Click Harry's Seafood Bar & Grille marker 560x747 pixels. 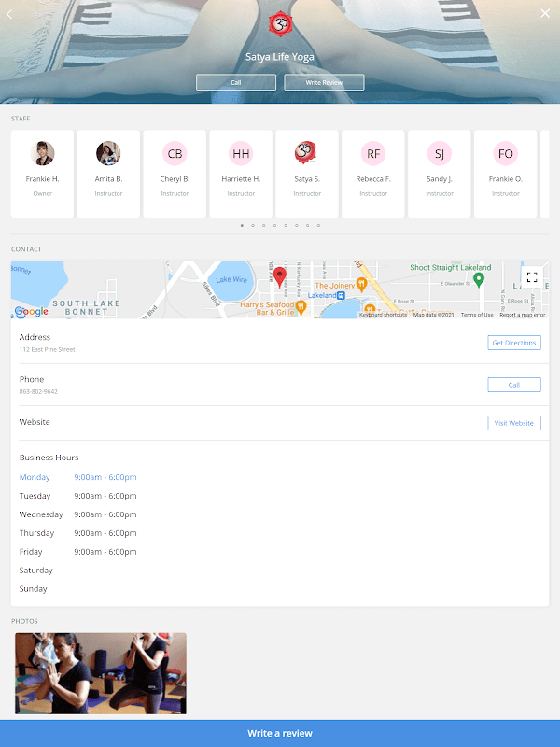(x=301, y=307)
